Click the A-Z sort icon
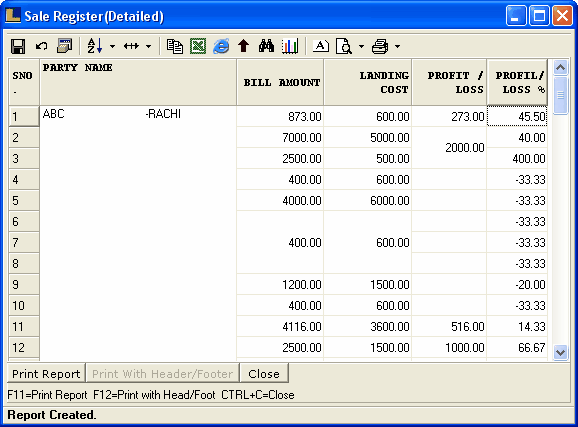The height and width of the screenshot is (427, 578). coord(95,46)
